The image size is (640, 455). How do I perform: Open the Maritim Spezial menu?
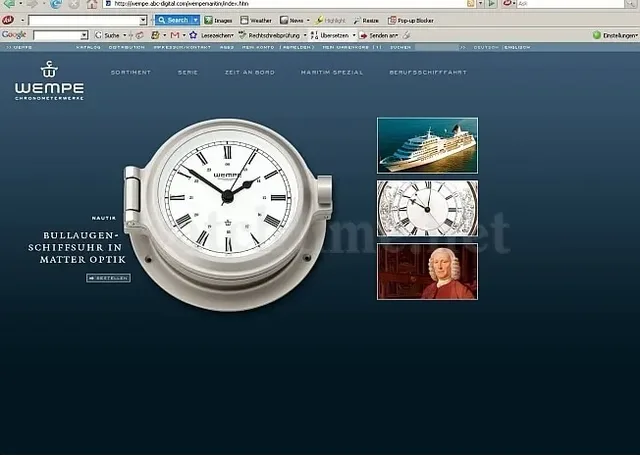click(x=332, y=72)
